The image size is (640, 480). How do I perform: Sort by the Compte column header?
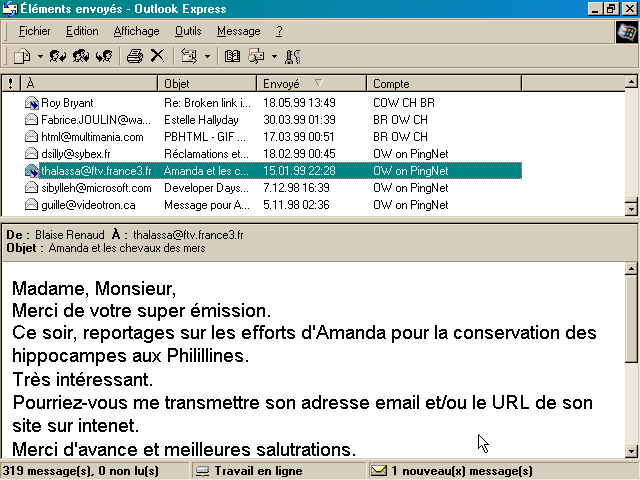444,83
